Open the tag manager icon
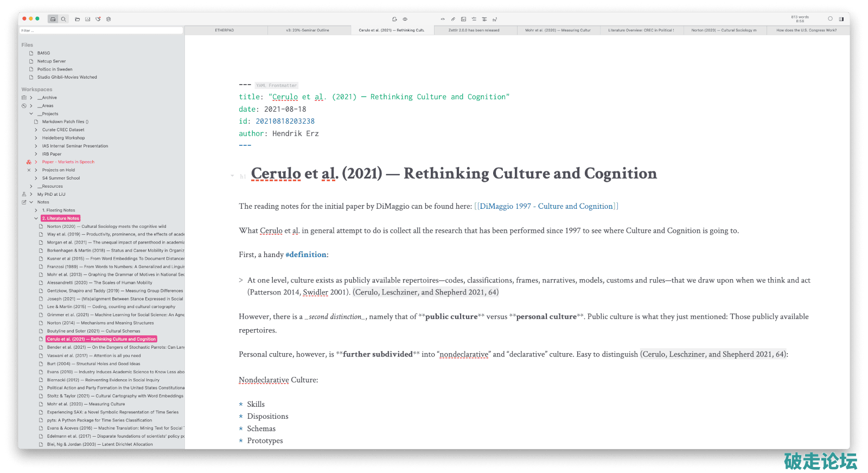The height and width of the screenshot is (473, 868). coord(98,19)
